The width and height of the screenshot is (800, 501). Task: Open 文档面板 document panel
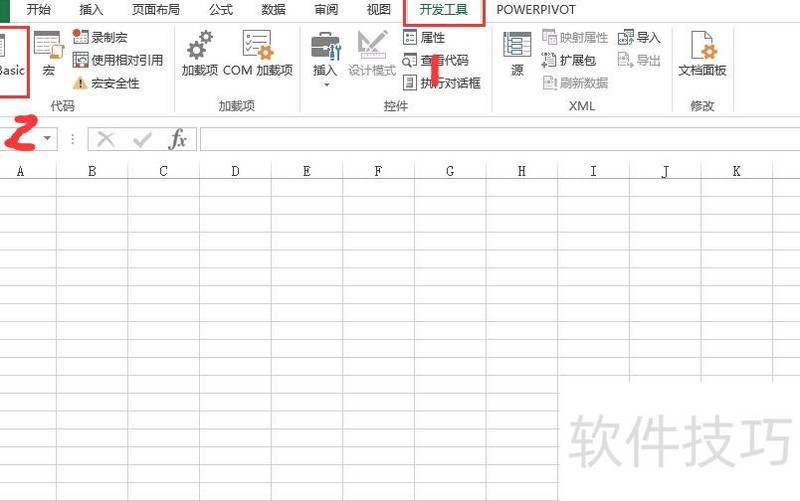pos(702,53)
